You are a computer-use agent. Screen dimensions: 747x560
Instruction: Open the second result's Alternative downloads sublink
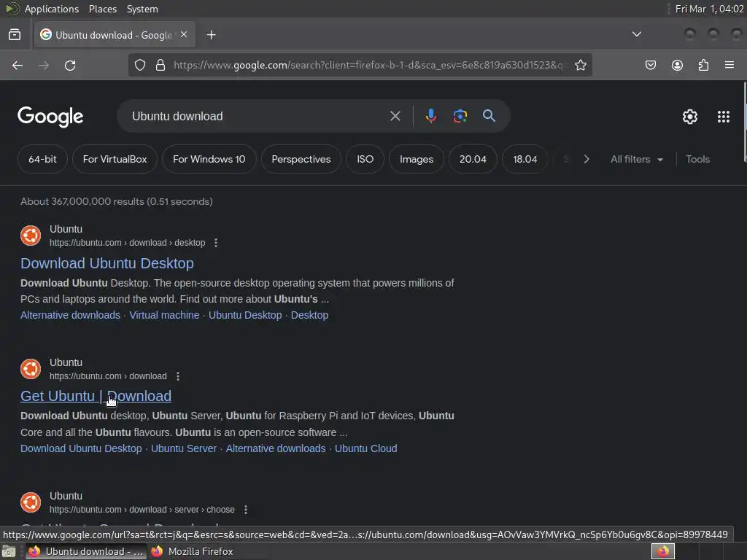[x=275, y=448]
